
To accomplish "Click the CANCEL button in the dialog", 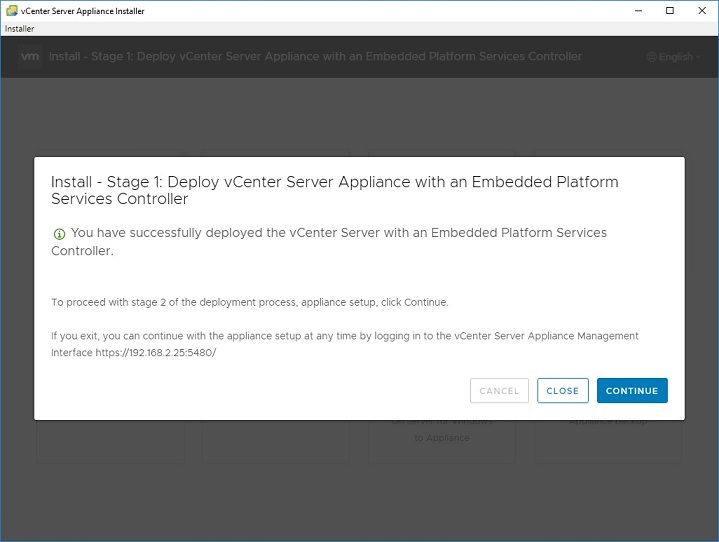I will [499, 391].
